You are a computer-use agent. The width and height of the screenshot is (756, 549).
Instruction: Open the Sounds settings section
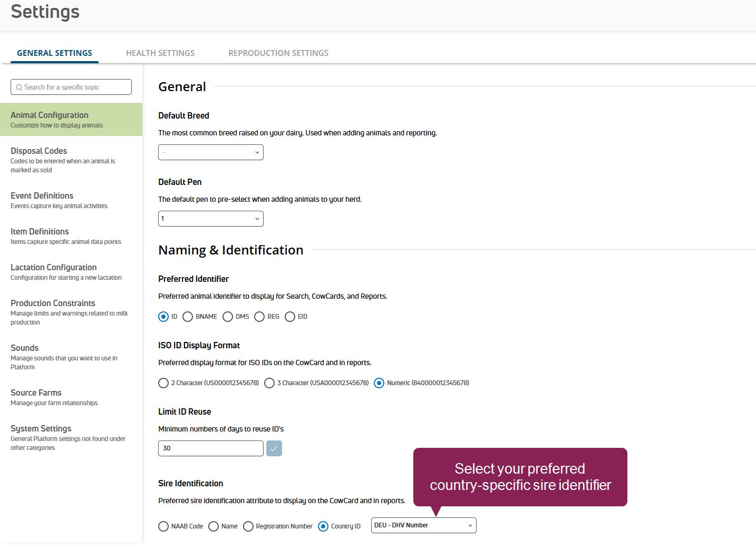click(25, 348)
